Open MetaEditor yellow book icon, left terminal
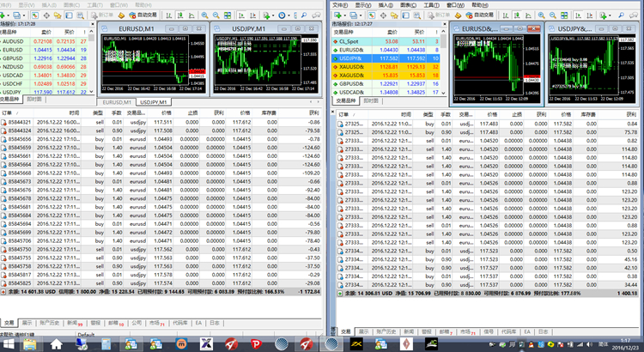The image size is (644, 352). (121, 15)
